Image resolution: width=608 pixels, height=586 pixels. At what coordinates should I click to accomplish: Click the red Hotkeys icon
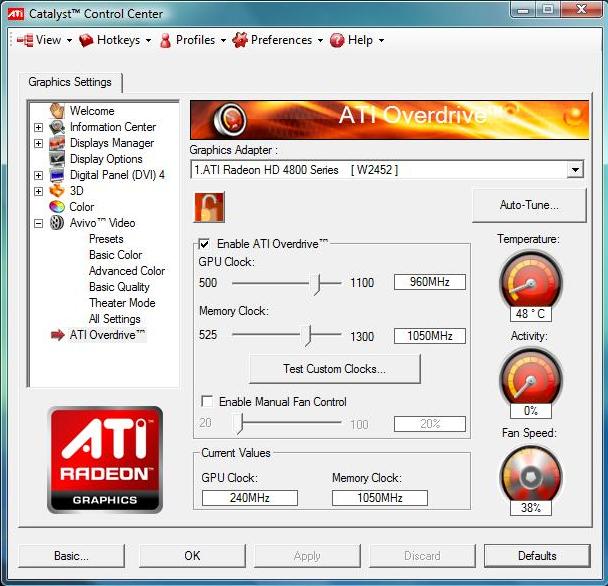[x=86, y=40]
